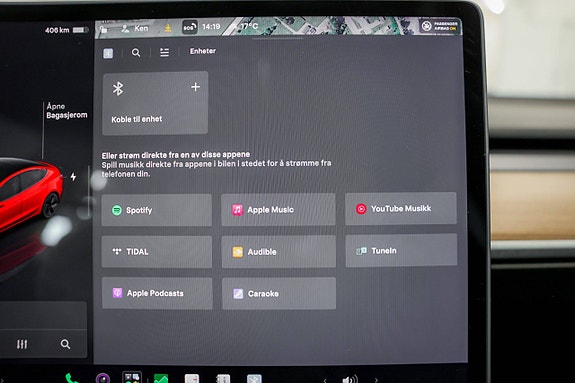Open the green energy graph app
This screenshot has width=575, height=383.
coord(161,379)
